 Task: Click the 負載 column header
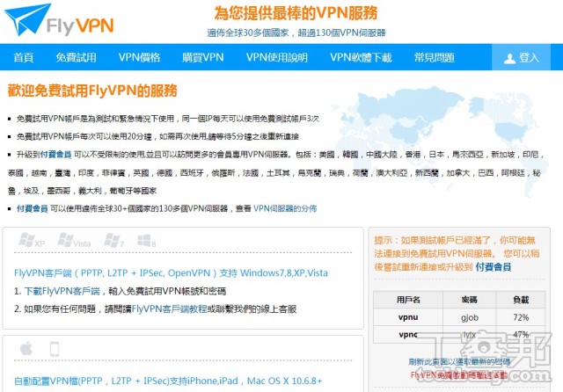click(x=521, y=300)
